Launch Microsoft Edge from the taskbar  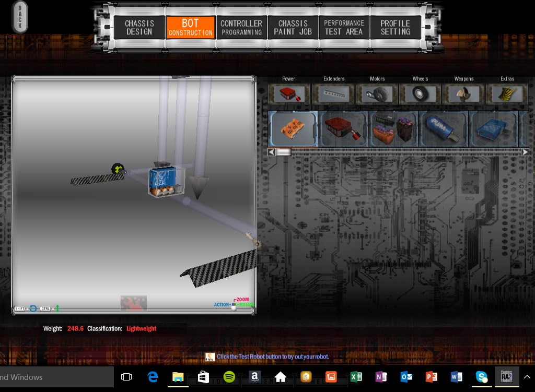[x=153, y=377]
